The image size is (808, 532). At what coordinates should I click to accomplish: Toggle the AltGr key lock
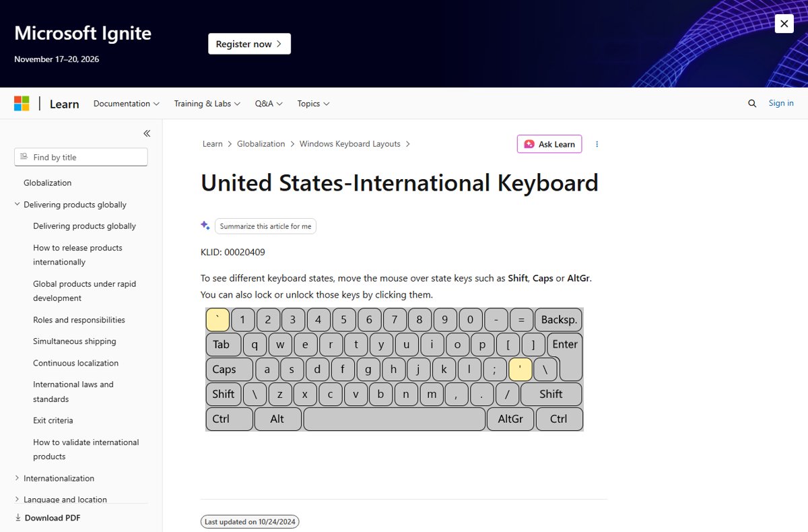tap(510, 419)
